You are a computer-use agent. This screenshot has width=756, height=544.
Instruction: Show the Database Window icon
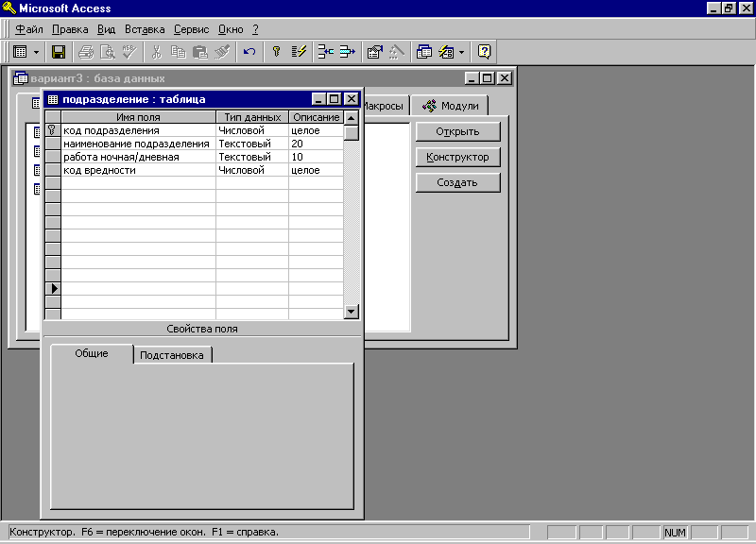click(x=423, y=52)
